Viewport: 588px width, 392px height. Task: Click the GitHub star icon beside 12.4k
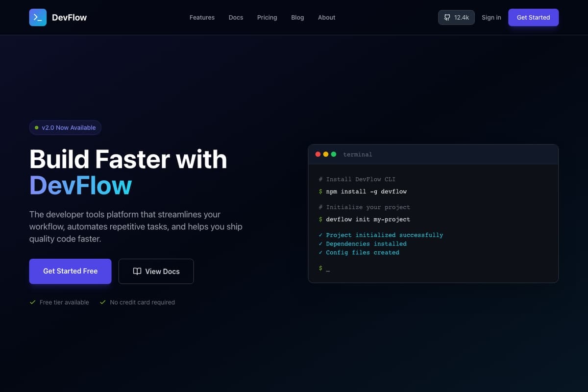(447, 17)
